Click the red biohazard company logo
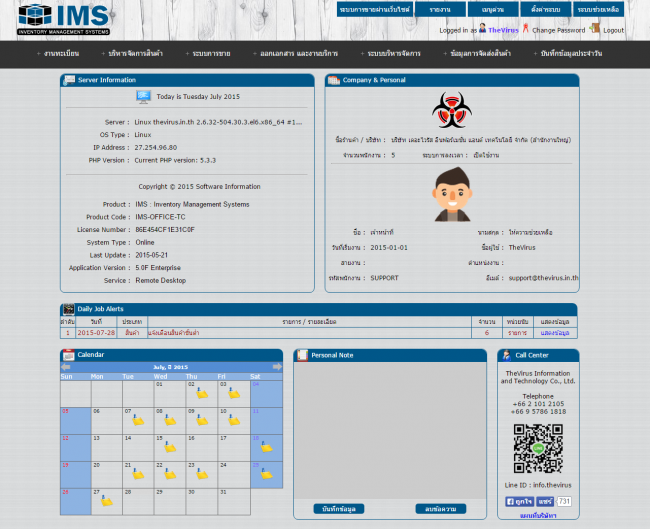 click(x=452, y=110)
